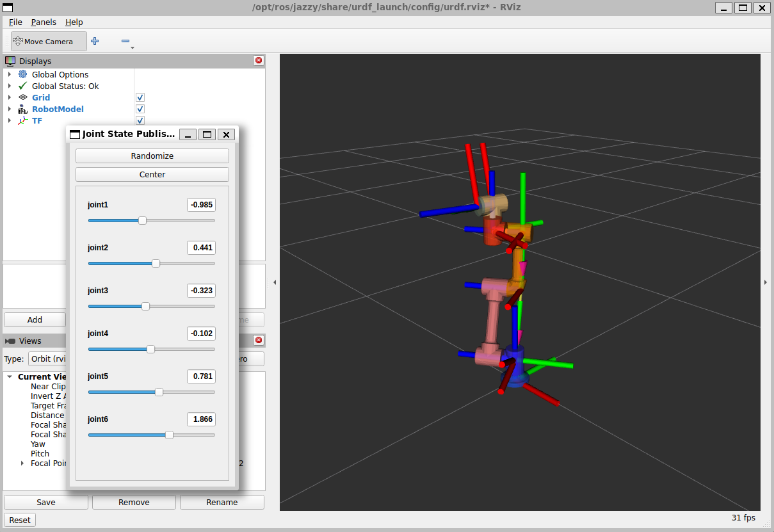The width and height of the screenshot is (774, 532).
Task: Click the minus icon in the toolbar
Action: (x=125, y=40)
